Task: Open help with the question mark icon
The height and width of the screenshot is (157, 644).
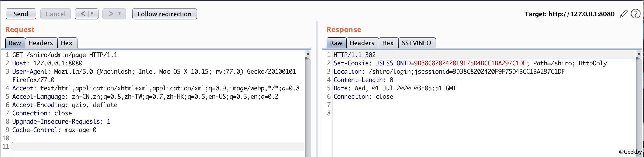Action: click(635, 14)
